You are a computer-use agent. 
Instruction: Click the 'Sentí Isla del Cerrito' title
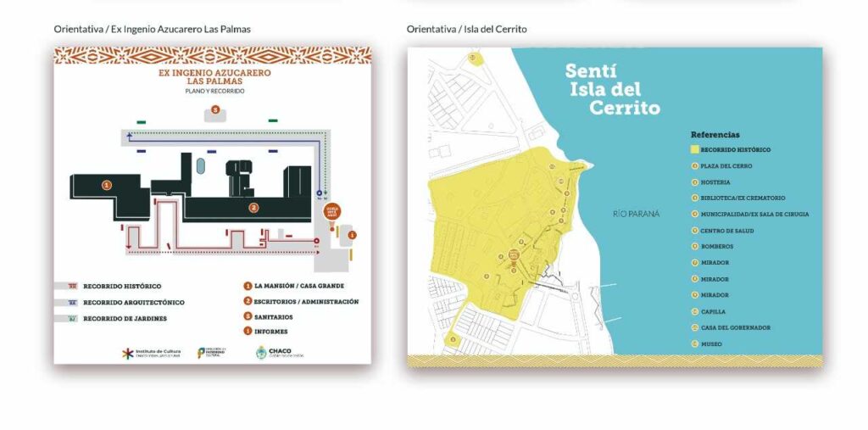[612, 89]
